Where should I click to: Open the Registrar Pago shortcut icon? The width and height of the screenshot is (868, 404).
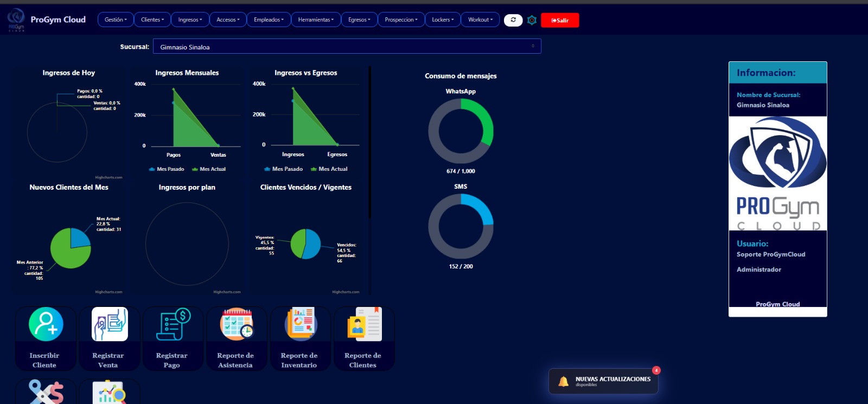point(173,324)
